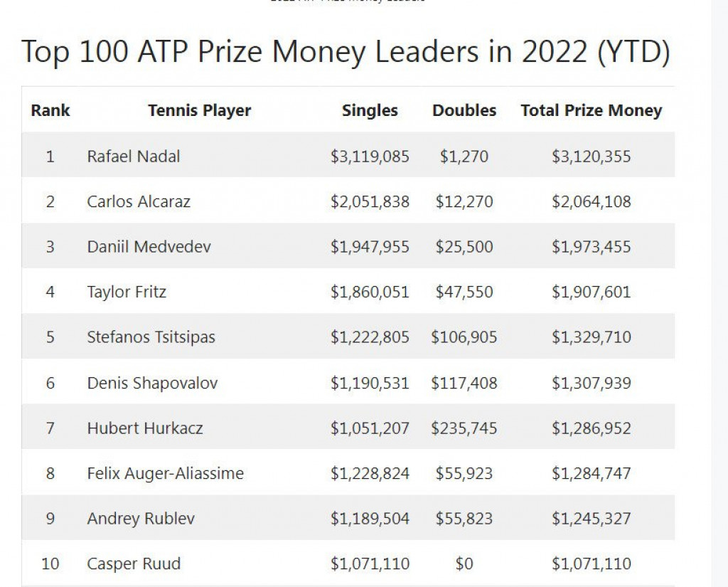Screen dimensions: 728x587
Task: Click the Tennis Player column header
Action: pyautogui.click(x=200, y=110)
